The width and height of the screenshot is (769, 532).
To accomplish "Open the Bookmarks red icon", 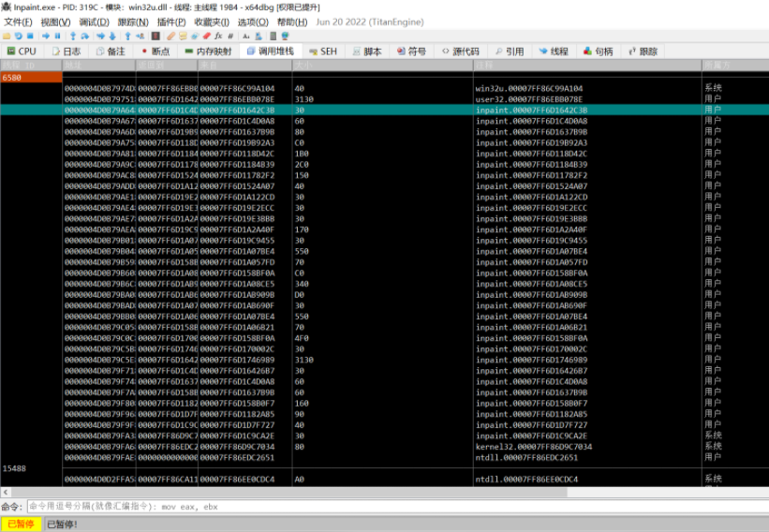I will click(206, 36).
